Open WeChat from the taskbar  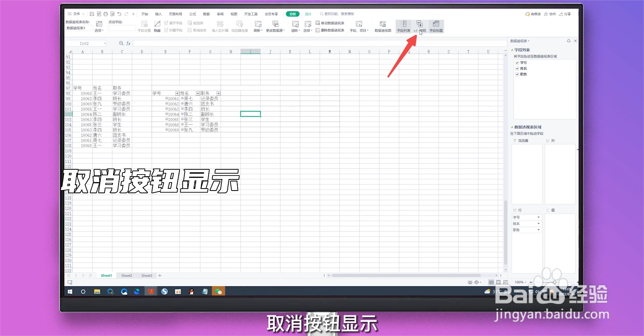218,291
